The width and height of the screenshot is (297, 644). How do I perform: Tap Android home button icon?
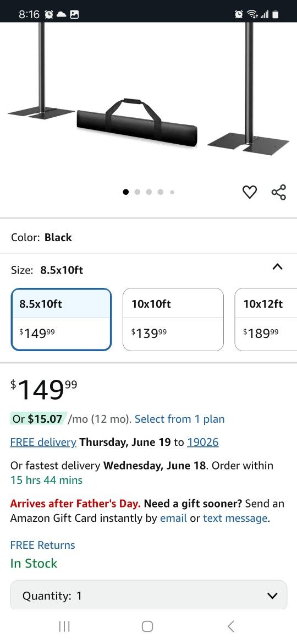click(147, 626)
